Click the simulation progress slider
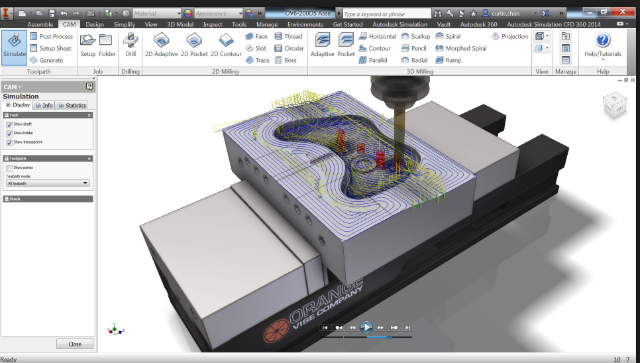 click(366, 337)
